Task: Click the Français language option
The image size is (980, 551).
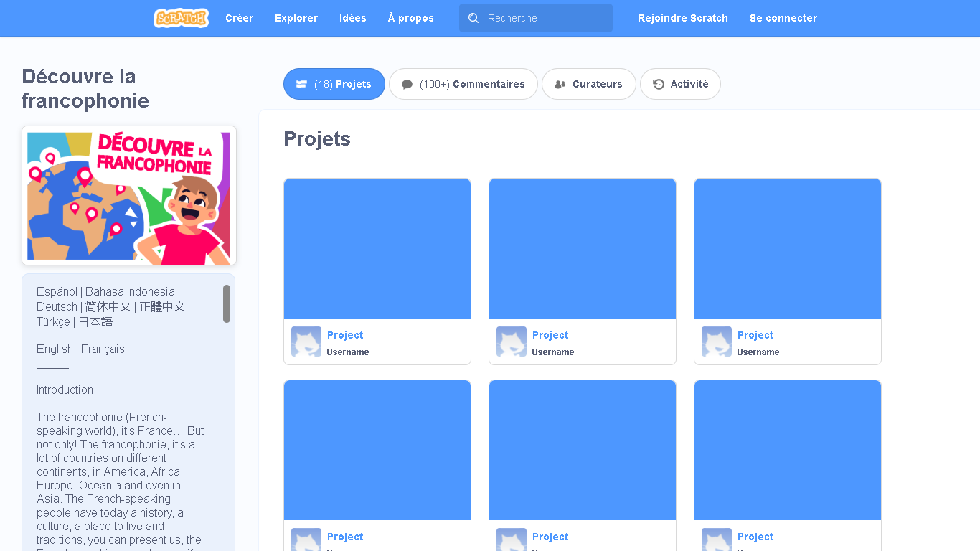Action: click(x=103, y=349)
